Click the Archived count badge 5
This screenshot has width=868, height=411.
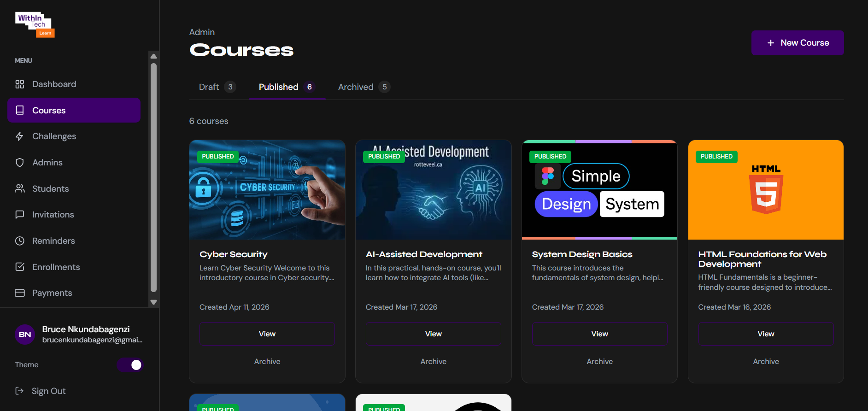click(385, 87)
